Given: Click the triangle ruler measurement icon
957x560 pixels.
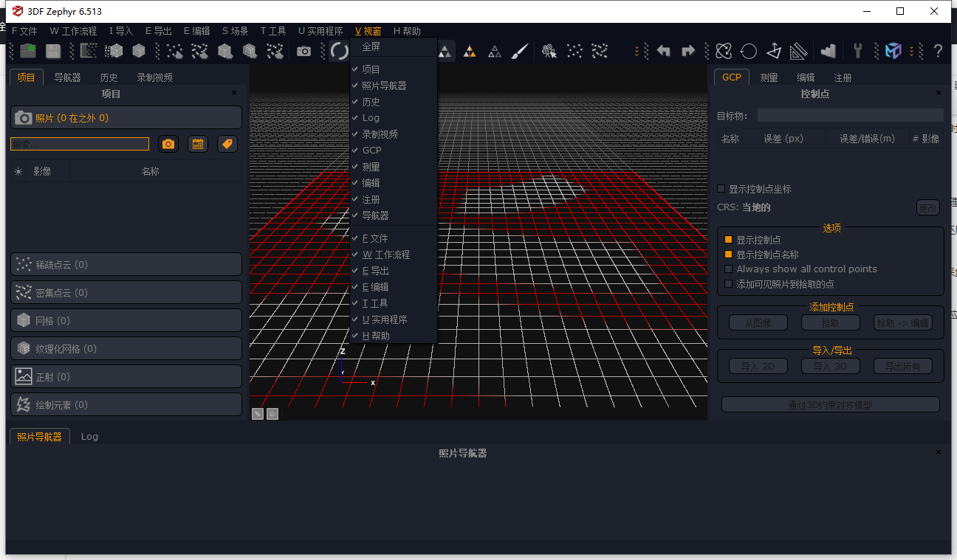Looking at the screenshot, I should [798, 51].
